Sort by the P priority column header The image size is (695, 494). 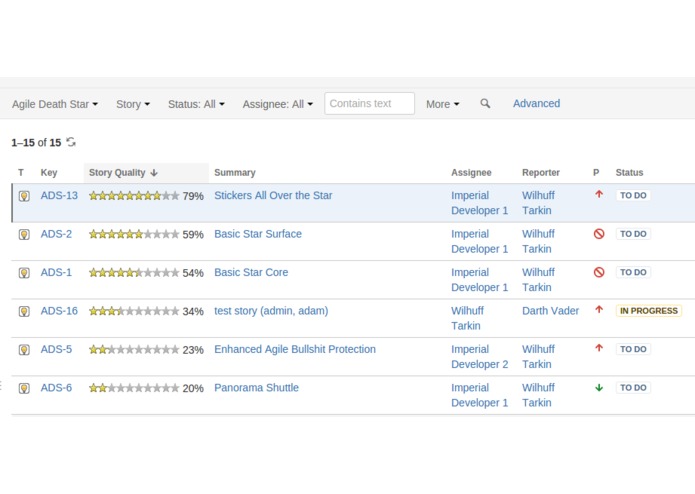point(596,173)
